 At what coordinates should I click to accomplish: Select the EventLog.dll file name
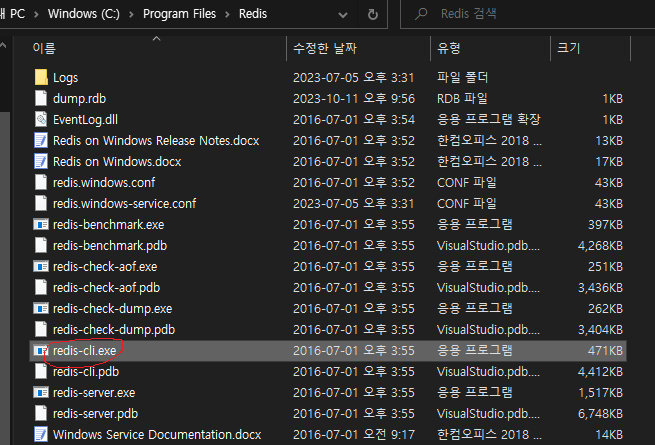coord(85,120)
